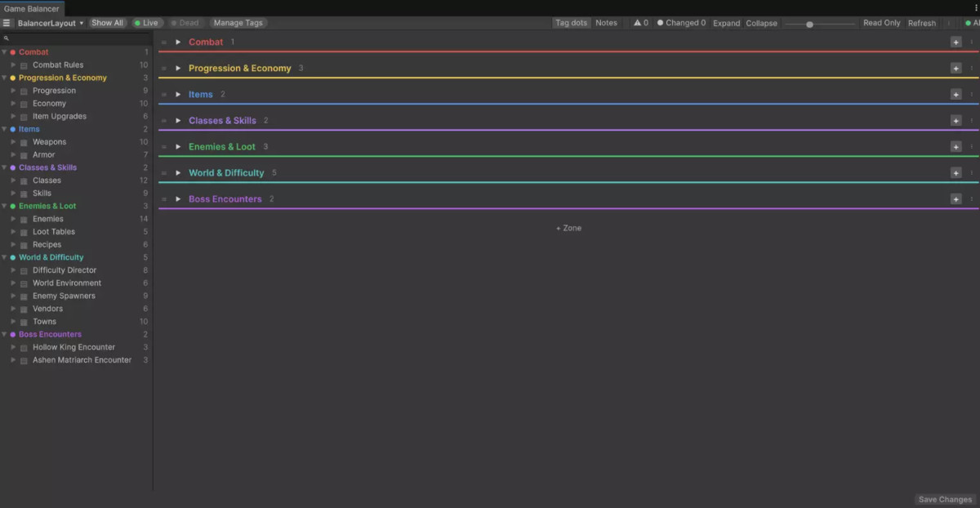Toggle Show All filter

(107, 23)
